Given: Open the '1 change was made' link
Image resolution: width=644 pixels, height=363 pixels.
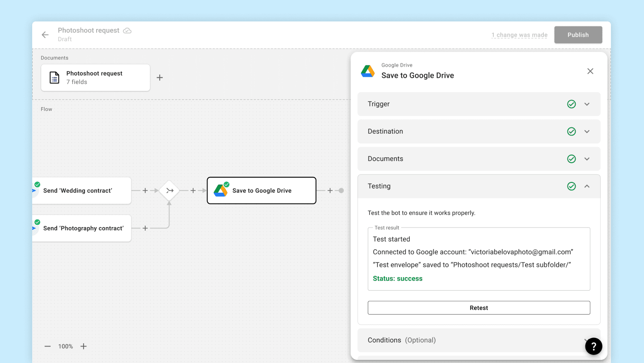Looking at the screenshot, I should 520,35.
